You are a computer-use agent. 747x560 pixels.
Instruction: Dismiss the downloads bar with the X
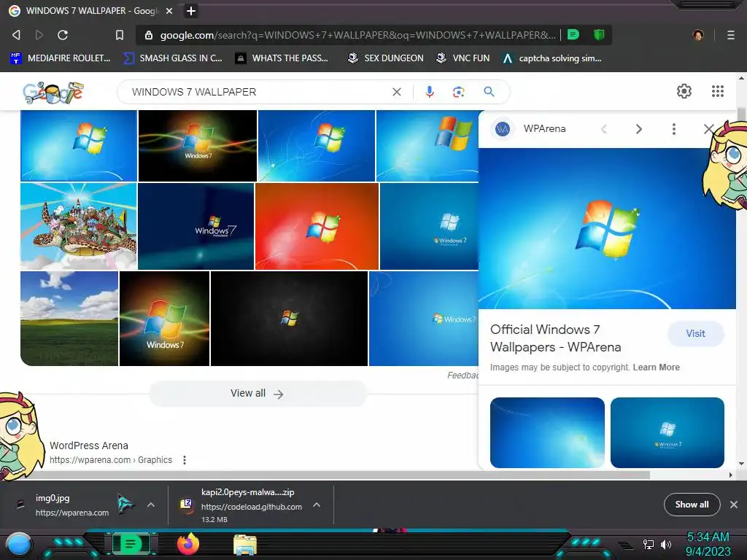(x=734, y=505)
